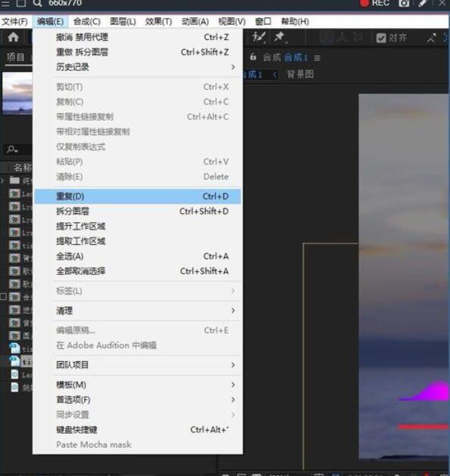450x476 pixels.
Task: Click the 名称 column header in project panel
Action: click(22, 167)
